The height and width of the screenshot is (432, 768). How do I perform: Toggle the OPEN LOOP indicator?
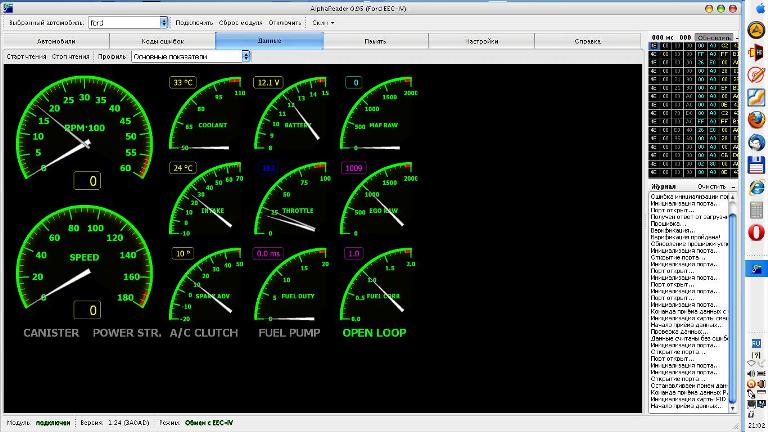[x=374, y=332]
